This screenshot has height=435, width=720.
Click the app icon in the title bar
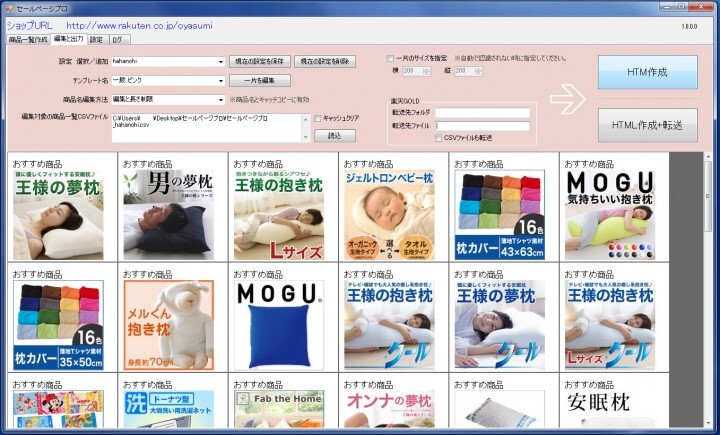[x=9, y=8]
